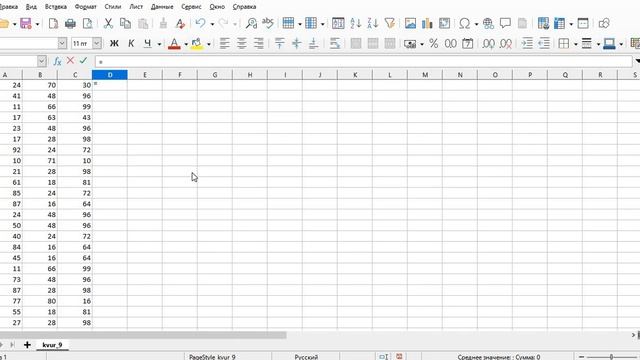Click Sort Descending icon
640x360 pixels.
click(x=372, y=23)
